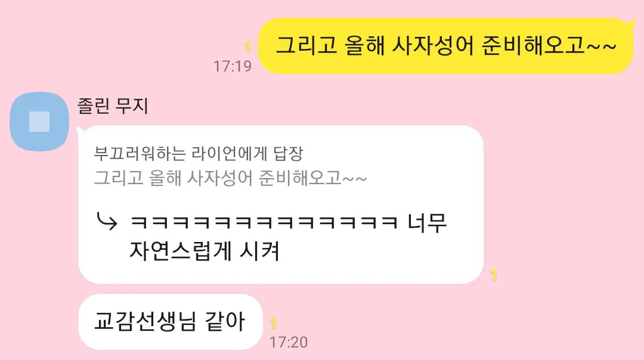Click the 자연스럽게 시켜 text line
644x360 pixels.
[205, 251]
